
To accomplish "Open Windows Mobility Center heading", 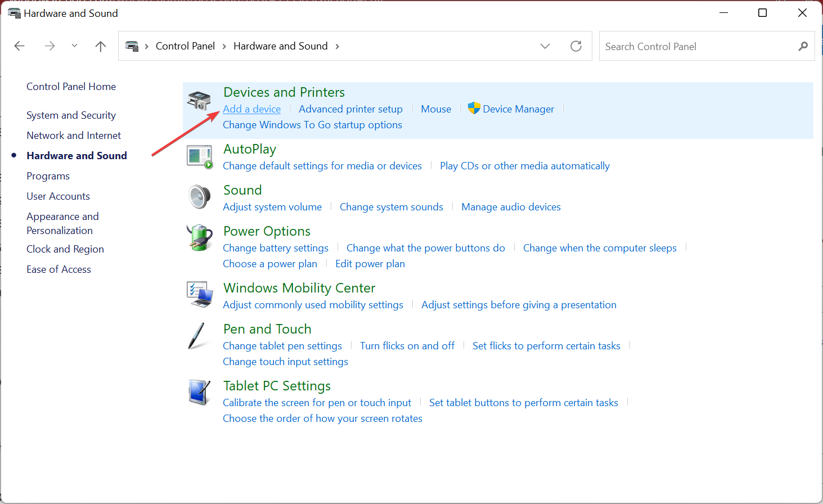I will point(299,288).
